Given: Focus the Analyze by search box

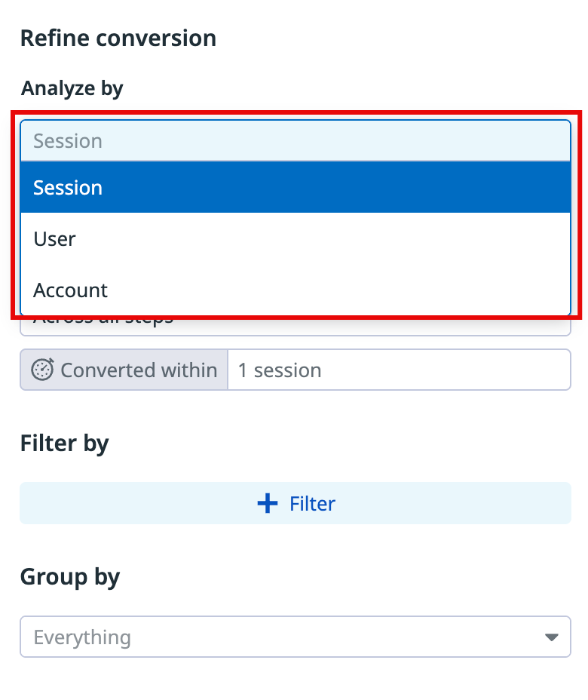Looking at the screenshot, I should 295,141.
